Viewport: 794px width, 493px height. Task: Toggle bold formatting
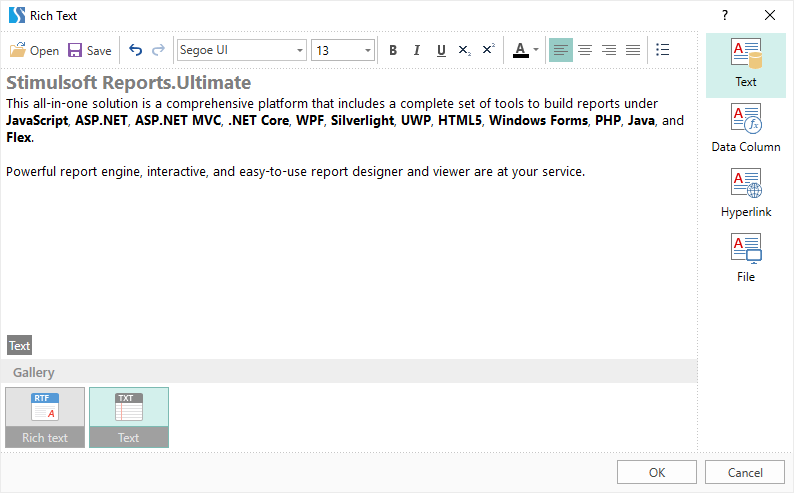click(x=392, y=50)
